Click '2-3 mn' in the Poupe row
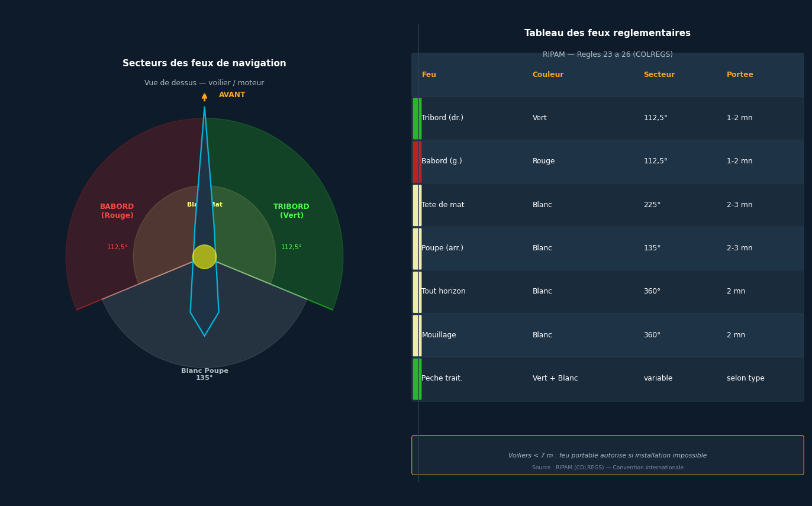Screen dimensions: 812x506 coord(739,249)
